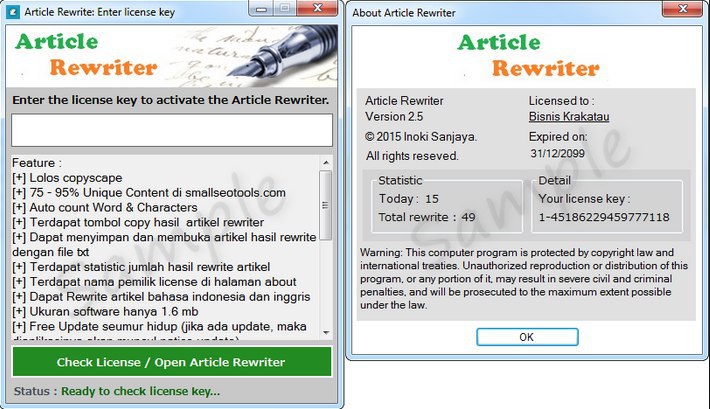Click '[+] Auto count Word & Characters' line
710x409 pixels.
[x=105, y=207]
